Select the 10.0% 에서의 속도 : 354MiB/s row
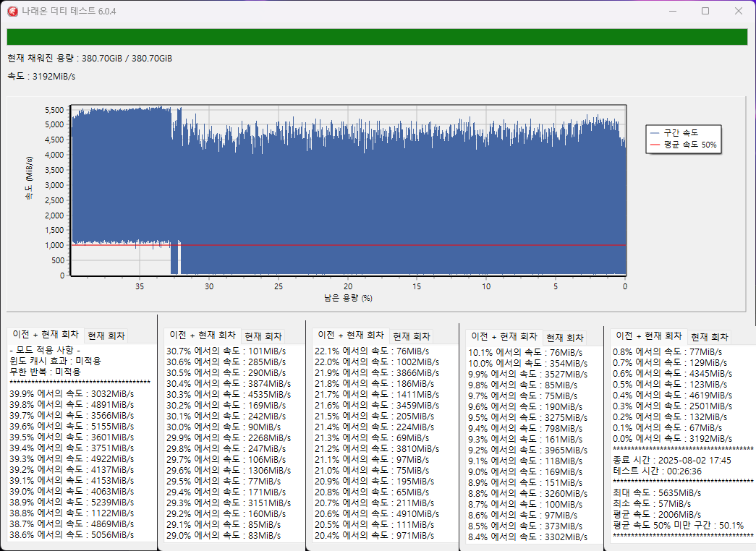This screenshot has width=756, height=551. pyautogui.click(x=528, y=364)
